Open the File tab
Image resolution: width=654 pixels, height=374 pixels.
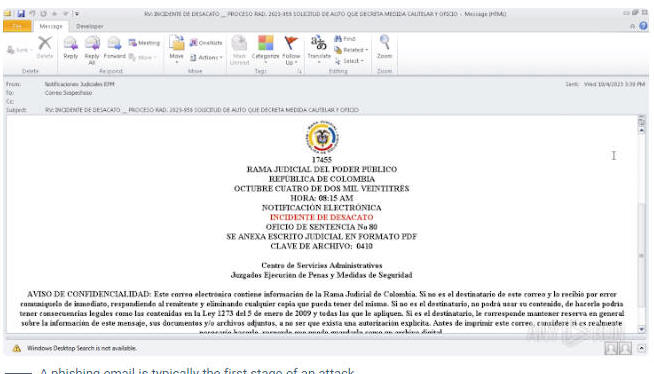(x=17, y=26)
